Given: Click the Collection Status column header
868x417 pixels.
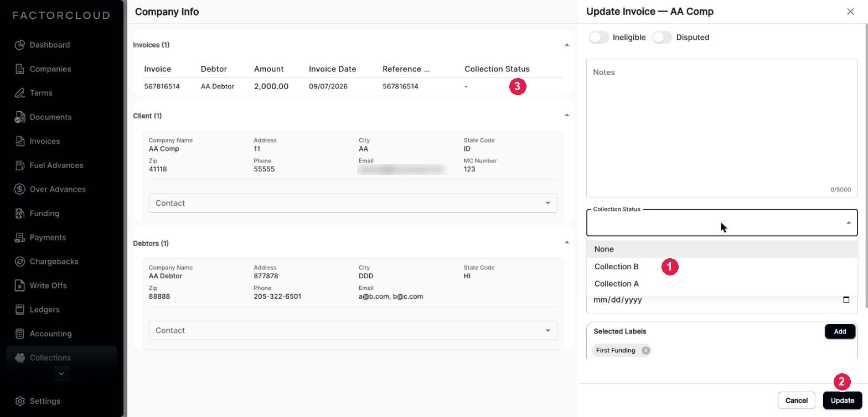Looking at the screenshot, I should (497, 69).
